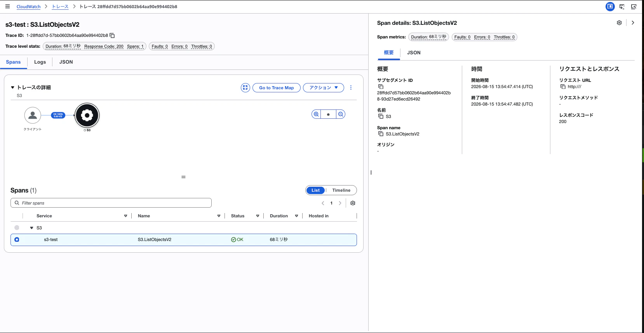Select the S3 service group radio button
The width and height of the screenshot is (644, 333).
click(x=17, y=228)
